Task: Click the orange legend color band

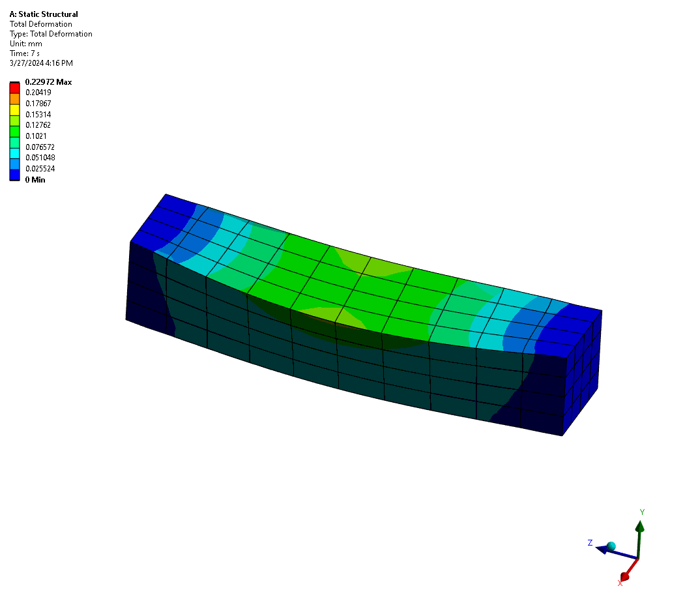Action: pyautogui.click(x=15, y=98)
